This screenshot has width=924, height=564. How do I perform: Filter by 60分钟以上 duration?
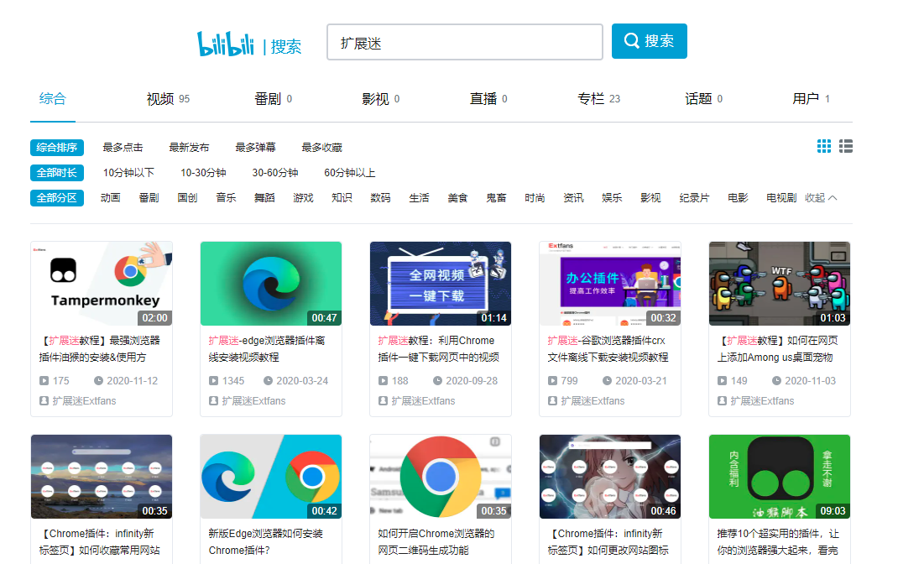coord(349,173)
